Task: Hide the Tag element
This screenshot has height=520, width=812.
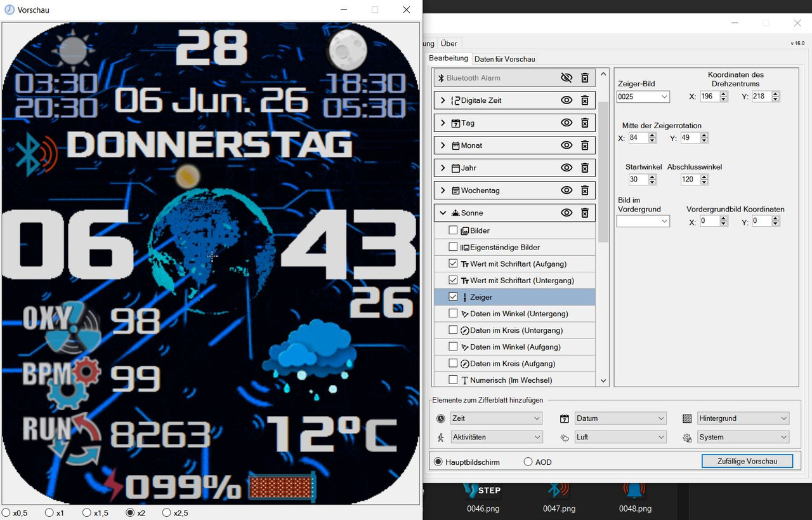Action: pos(566,123)
